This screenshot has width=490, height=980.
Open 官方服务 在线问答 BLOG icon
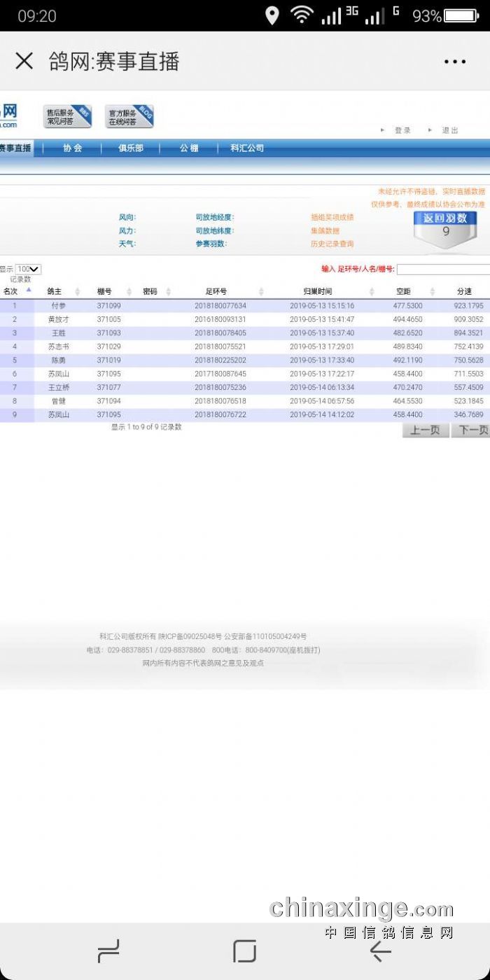point(129,116)
